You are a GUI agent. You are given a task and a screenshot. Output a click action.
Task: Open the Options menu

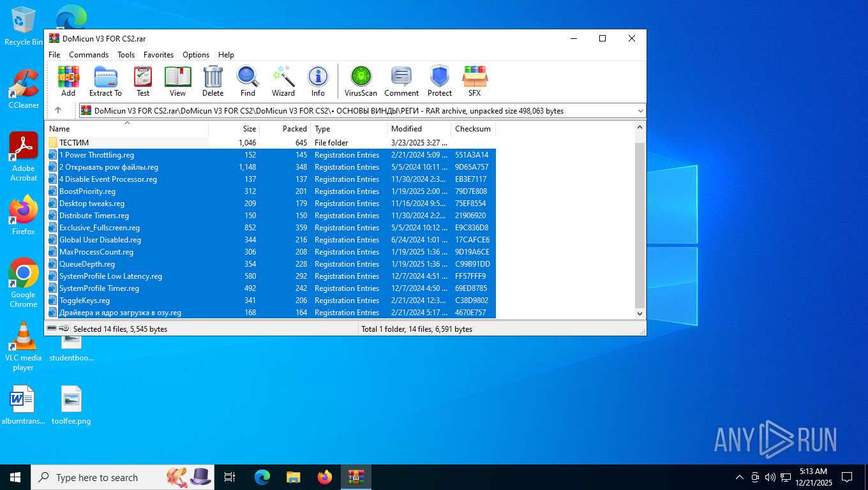[196, 55]
